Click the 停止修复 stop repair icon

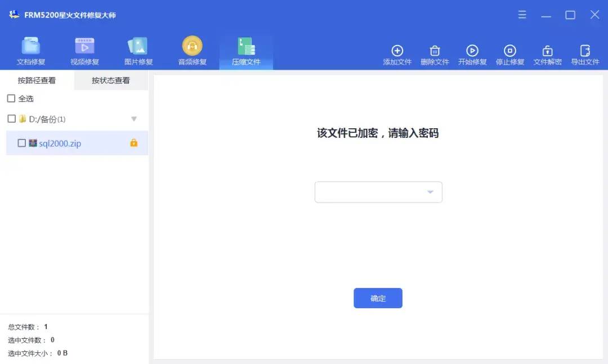click(510, 51)
